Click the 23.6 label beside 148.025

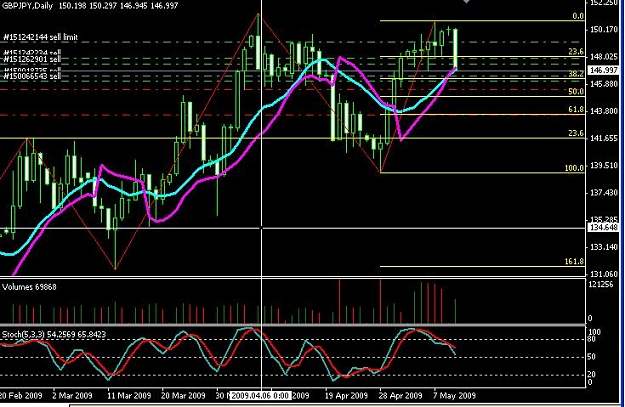[x=576, y=51]
